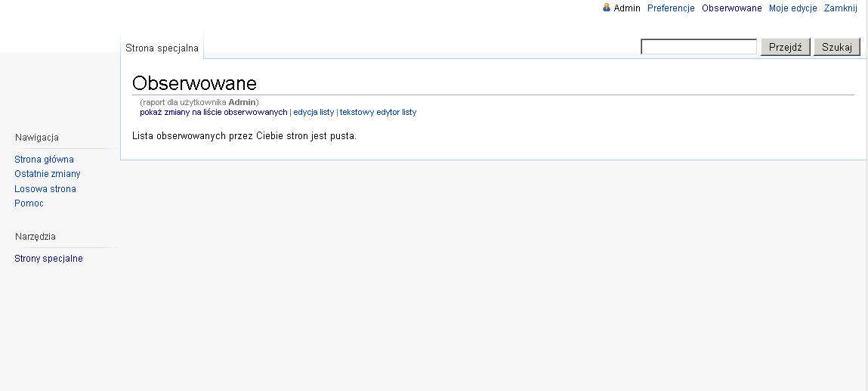868x391 pixels.
Task: Go to Strona główna in the sidebar
Action: click(44, 160)
